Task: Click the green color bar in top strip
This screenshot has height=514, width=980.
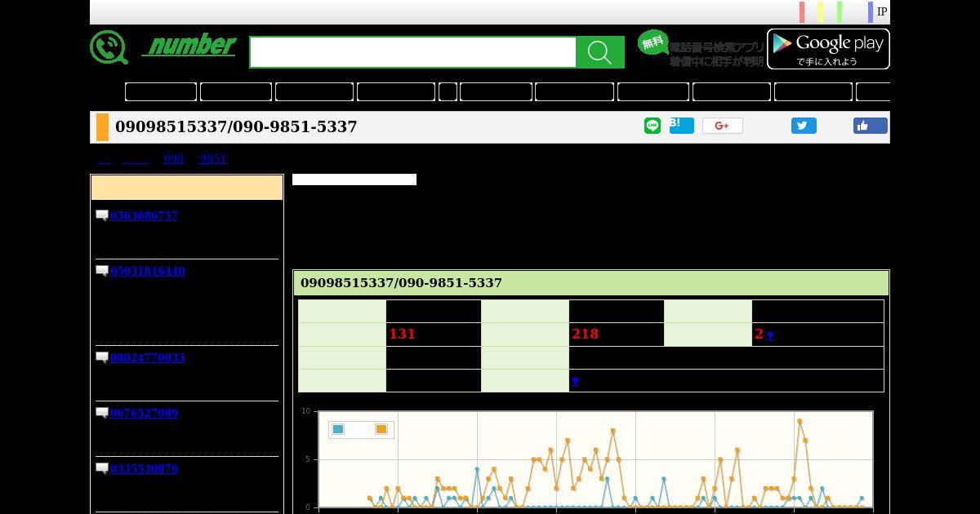Action: 840,12
